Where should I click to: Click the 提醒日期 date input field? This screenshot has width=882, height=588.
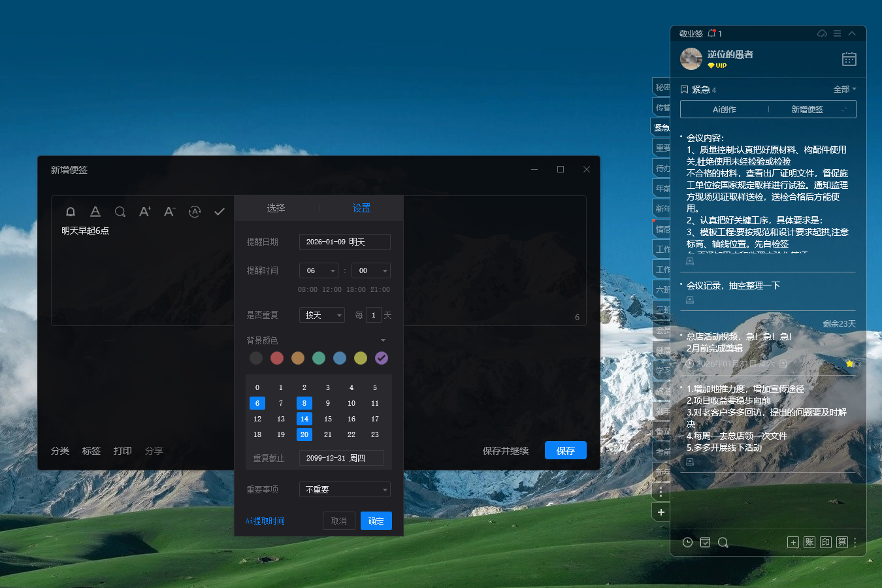point(344,242)
